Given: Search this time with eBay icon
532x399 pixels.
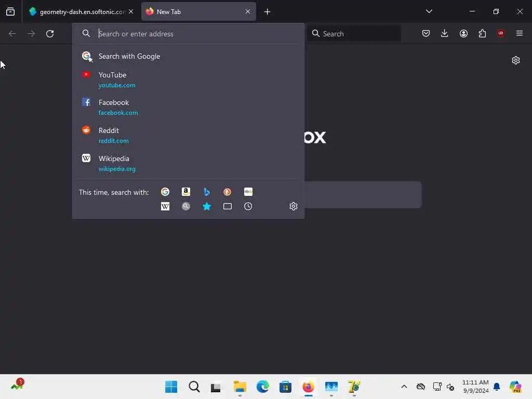Looking at the screenshot, I should point(248,192).
